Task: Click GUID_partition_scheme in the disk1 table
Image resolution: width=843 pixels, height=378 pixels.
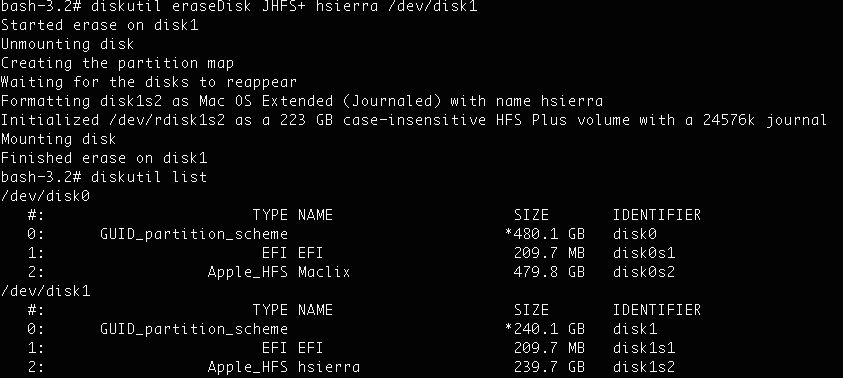Action: tap(194, 329)
